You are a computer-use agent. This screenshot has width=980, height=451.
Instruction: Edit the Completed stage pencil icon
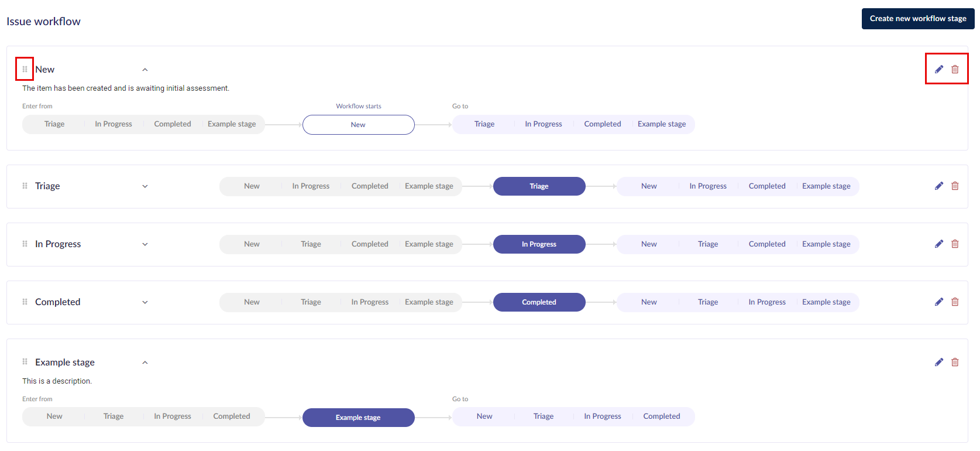coord(939,302)
